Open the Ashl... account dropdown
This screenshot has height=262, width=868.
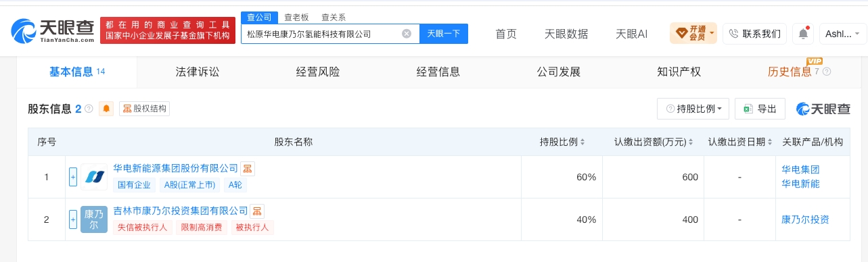[x=843, y=33]
